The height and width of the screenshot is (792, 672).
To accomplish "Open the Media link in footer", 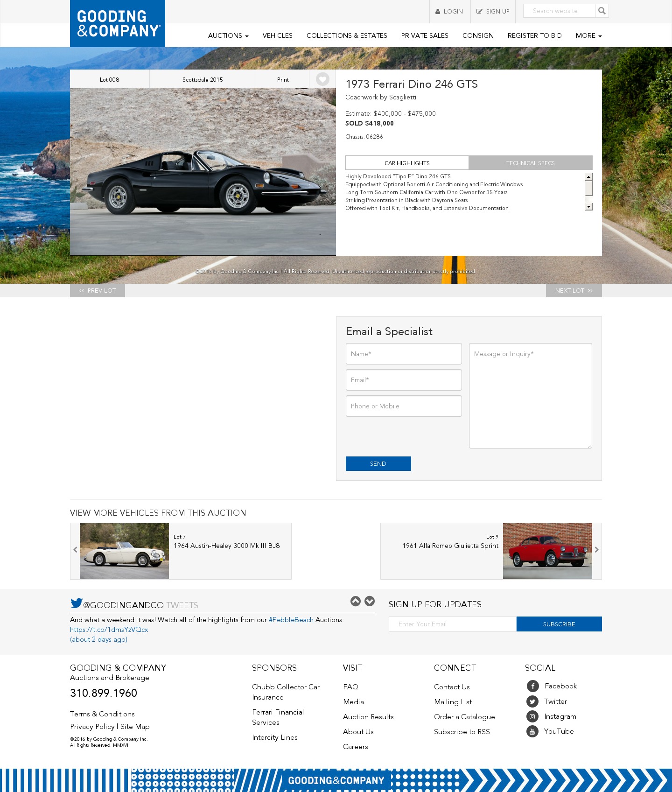I will tap(353, 702).
